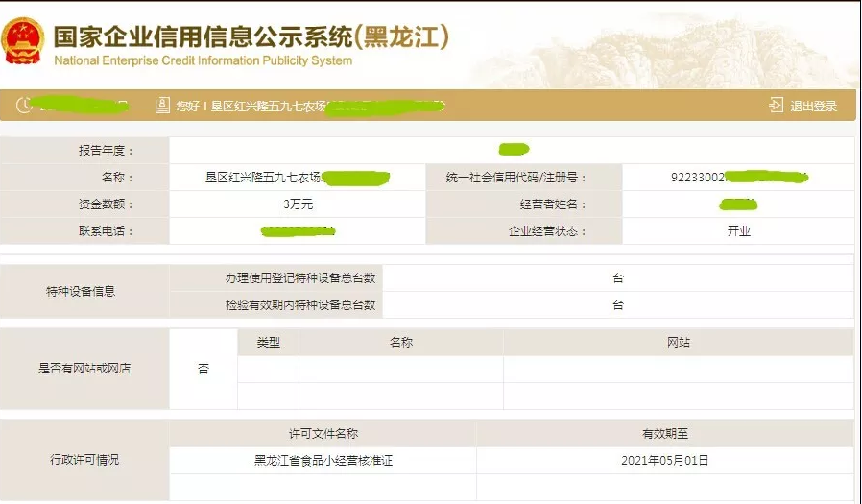This screenshot has width=862, height=504.
Task: Click 退出登录 to log out
Action: click(814, 106)
